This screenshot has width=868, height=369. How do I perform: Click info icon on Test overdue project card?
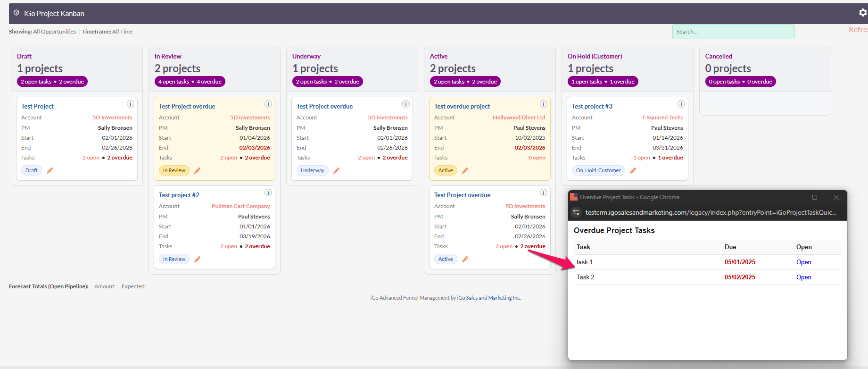pyautogui.click(x=543, y=104)
